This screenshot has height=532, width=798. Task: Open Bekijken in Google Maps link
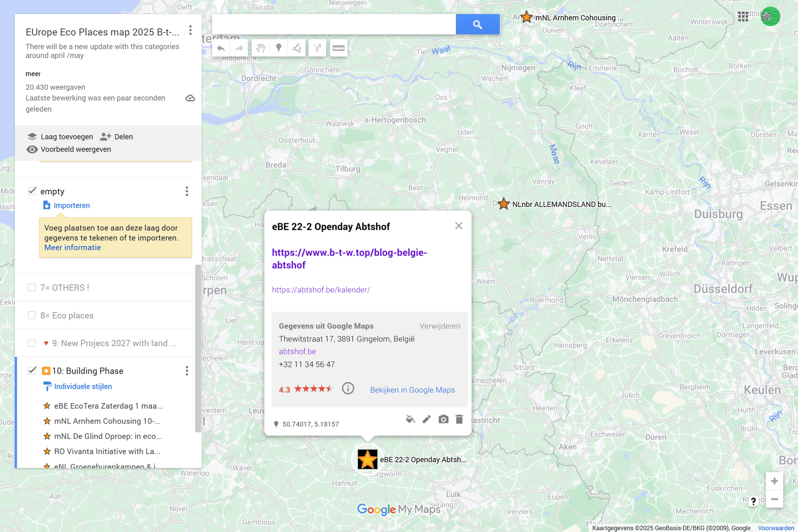coord(412,390)
